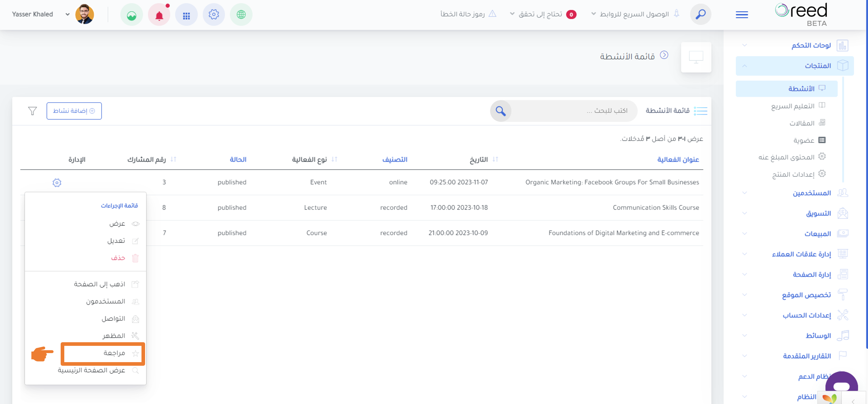This screenshot has height=404, width=868.
Task: Click the monitor icon card beside page title
Action: [696, 57]
